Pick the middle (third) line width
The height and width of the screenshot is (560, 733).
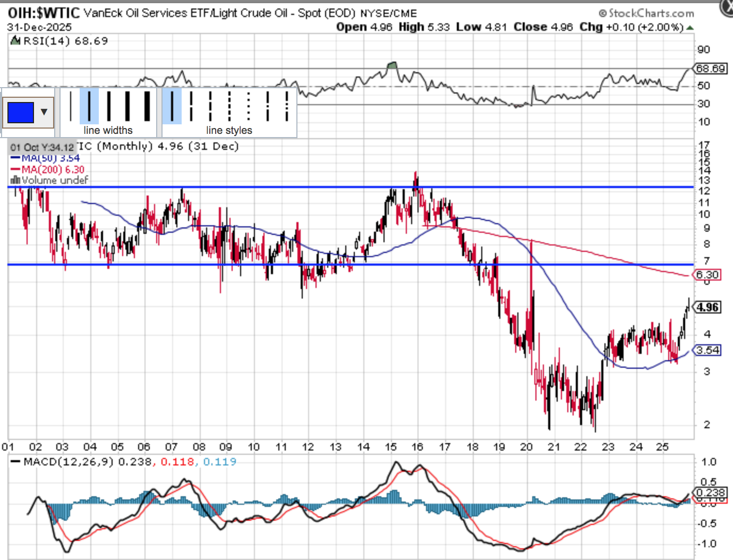pyautogui.click(x=108, y=106)
